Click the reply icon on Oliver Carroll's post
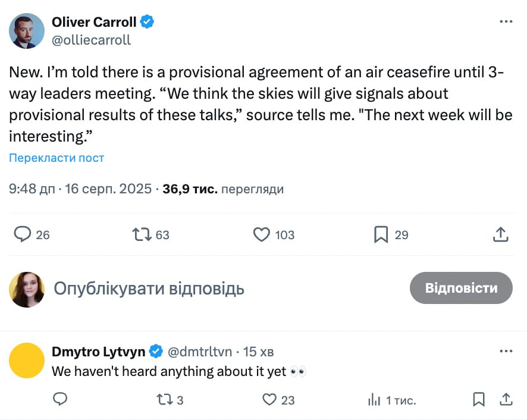Viewport: 527px width, 420px height. [x=23, y=234]
